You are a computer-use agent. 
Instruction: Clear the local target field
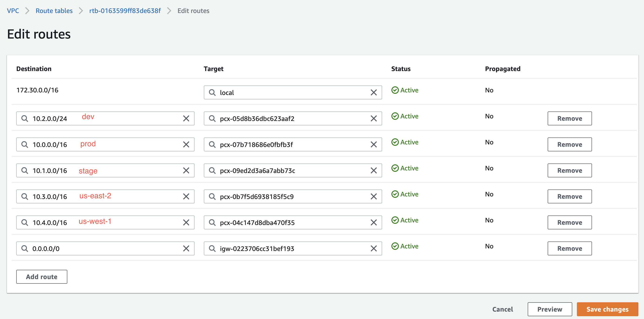(x=374, y=92)
